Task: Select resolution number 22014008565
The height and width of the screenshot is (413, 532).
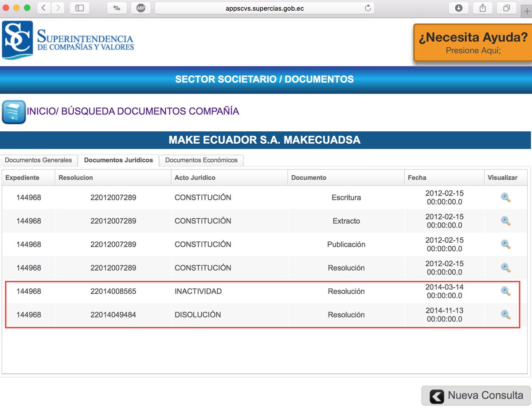Action: [113, 291]
